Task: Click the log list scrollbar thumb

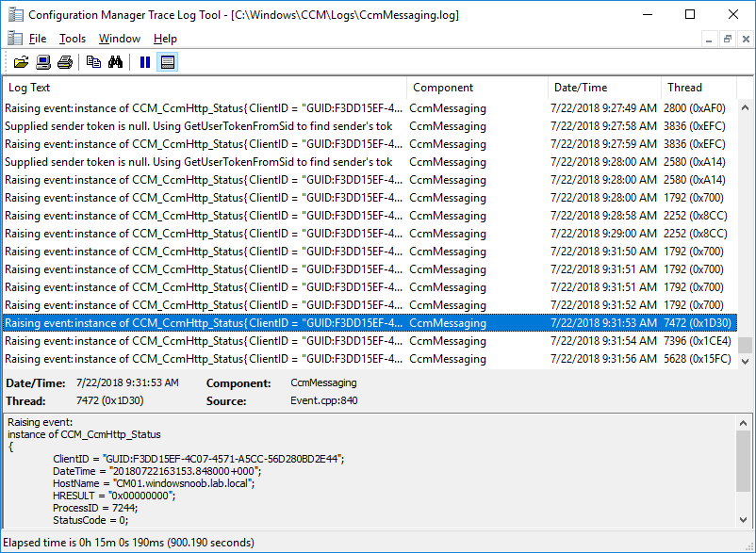Action: point(745,345)
